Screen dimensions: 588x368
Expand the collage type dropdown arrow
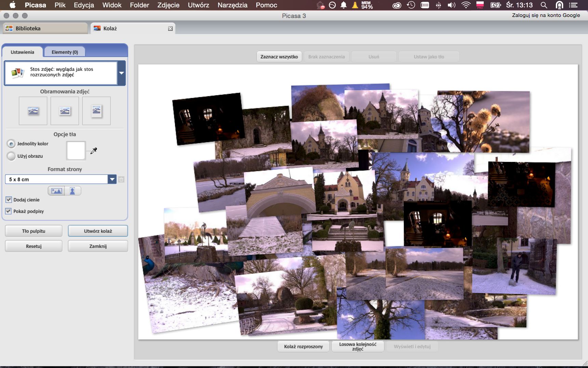click(x=122, y=73)
